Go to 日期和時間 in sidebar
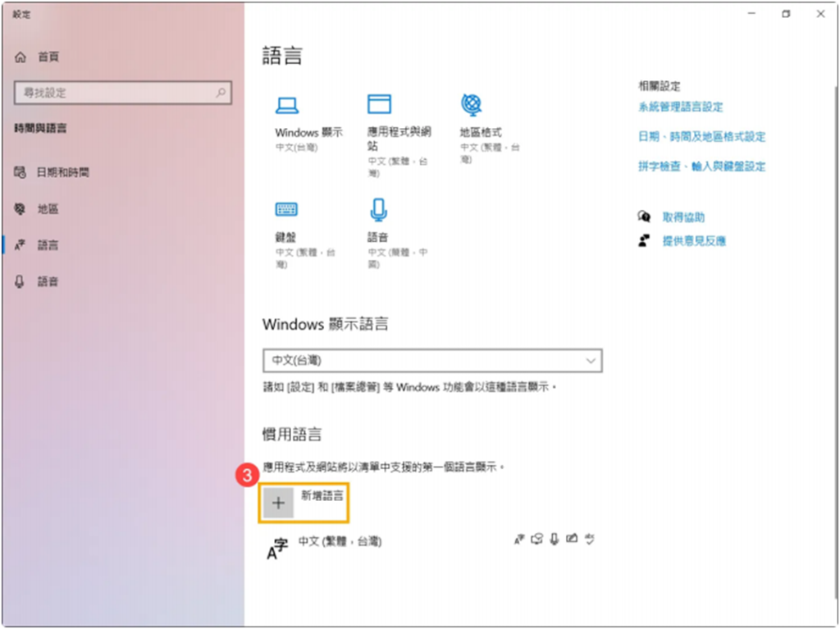 pyautogui.click(x=62, y=173)
